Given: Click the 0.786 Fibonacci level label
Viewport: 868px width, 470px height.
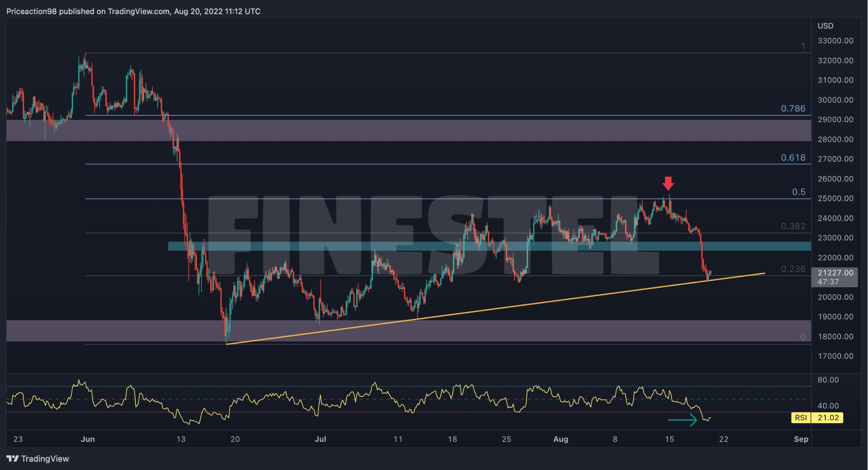Looking at the screenshot, I should pos(793,108).
